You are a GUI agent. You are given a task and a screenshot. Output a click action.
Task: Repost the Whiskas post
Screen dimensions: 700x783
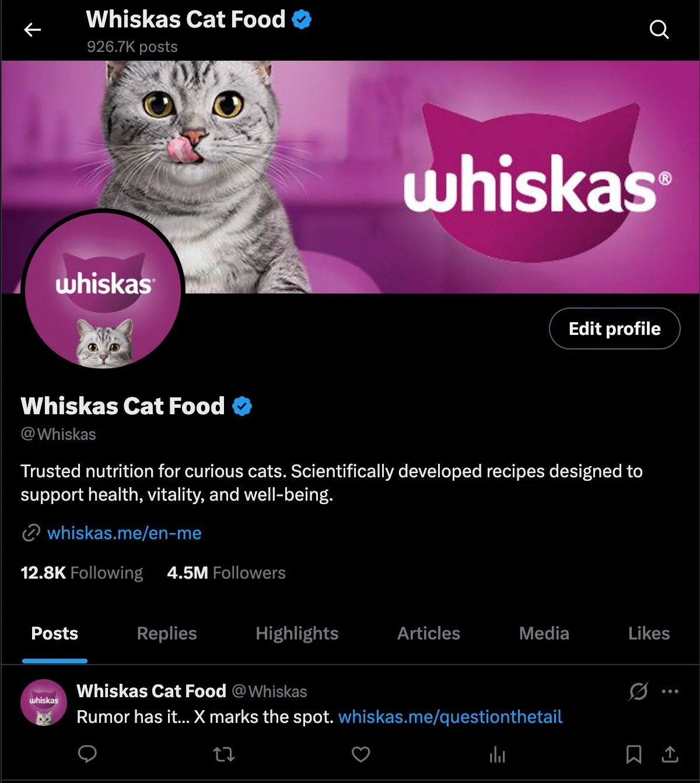(224, 755)
